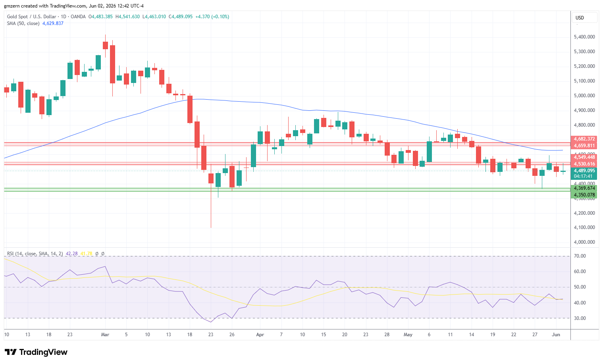Click the change value +4.370 (+0.10%)

(x=212, y=17)
